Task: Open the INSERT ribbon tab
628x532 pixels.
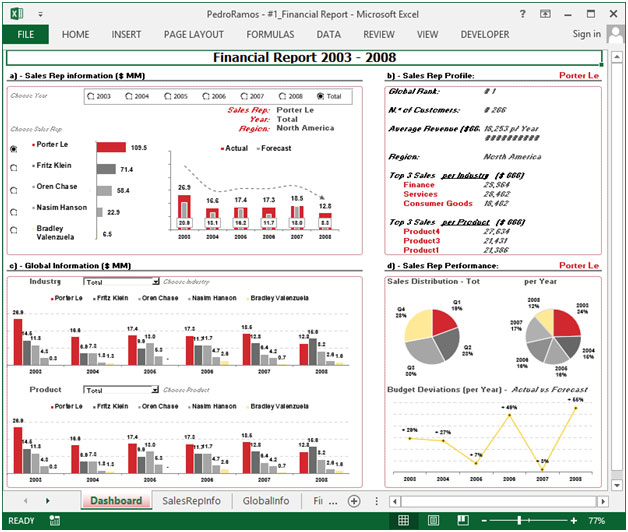Action: [126, 34]
